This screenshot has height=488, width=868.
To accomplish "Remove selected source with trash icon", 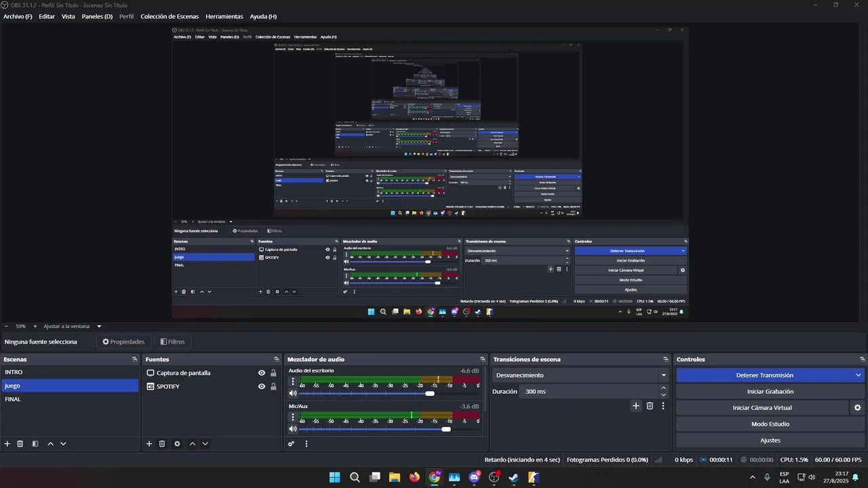I will tap(162, 444).
